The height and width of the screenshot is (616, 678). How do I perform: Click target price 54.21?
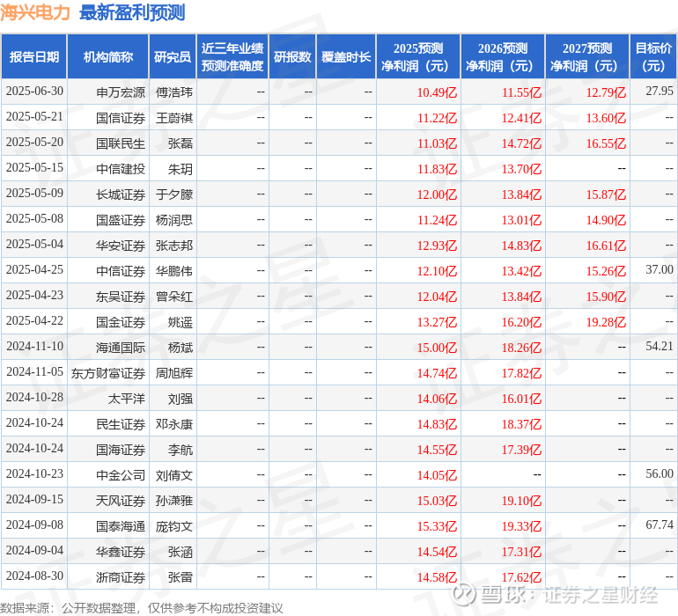pos(660,346)
